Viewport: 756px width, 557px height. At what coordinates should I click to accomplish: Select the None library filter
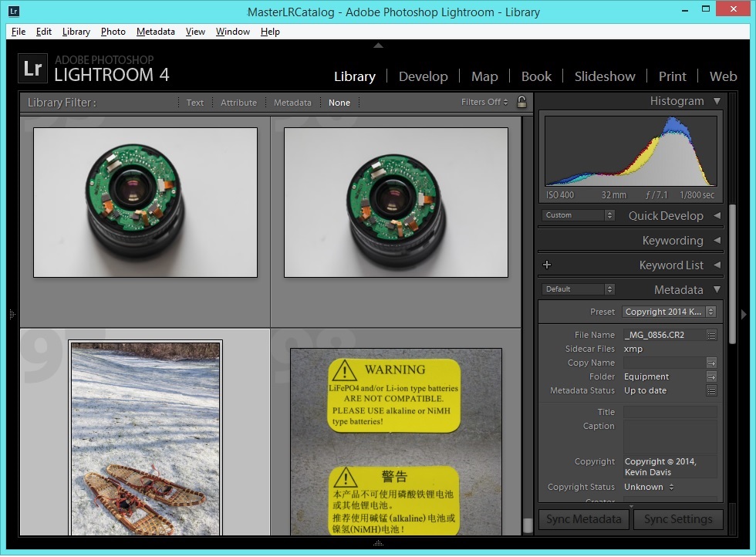click(339, 103)
